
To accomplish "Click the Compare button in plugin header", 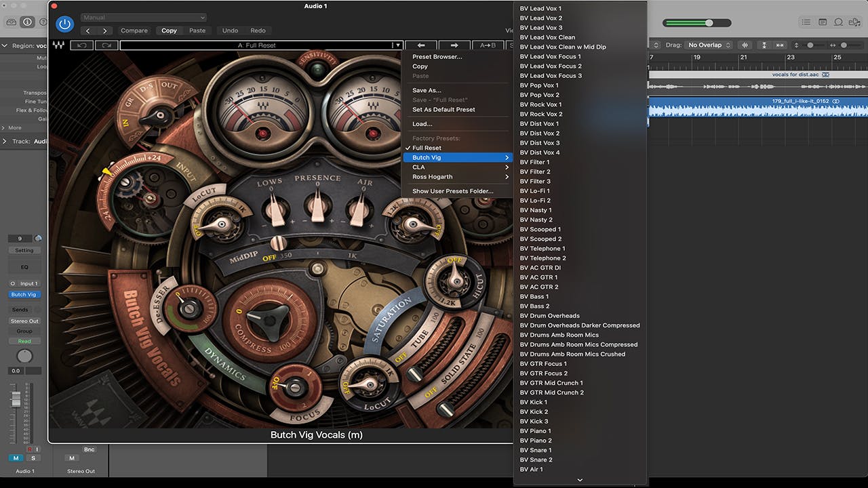I will [134, 30].
